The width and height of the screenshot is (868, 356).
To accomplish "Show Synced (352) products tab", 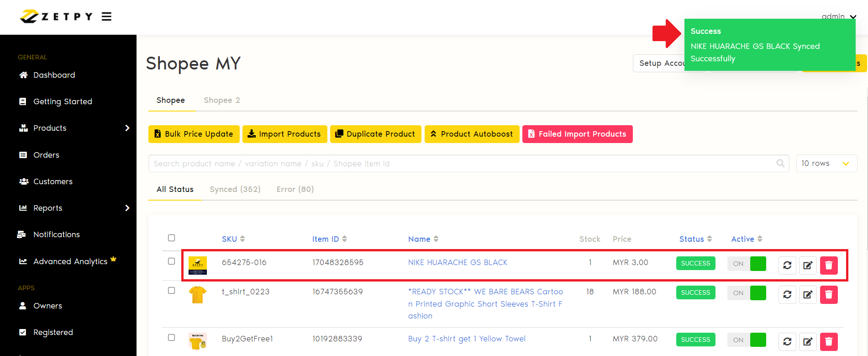I will 235,189.
